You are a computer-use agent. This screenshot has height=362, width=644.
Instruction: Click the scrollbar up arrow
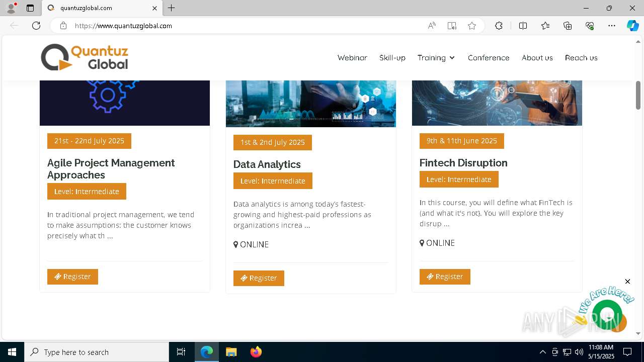(x=638, y=41)
